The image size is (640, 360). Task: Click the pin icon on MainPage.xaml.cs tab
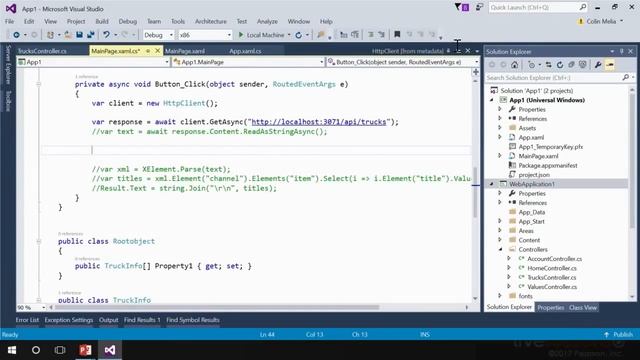click(x=148, y=51)
